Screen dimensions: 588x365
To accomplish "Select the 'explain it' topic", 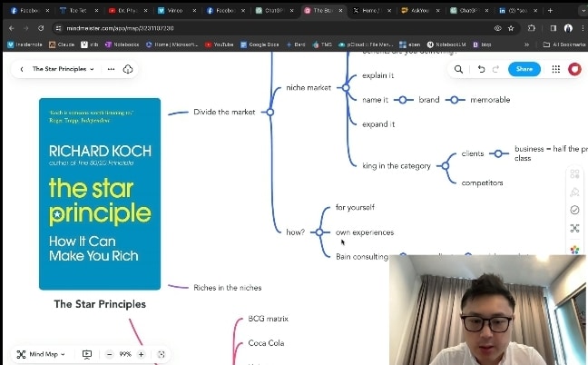I will coord(378,75).
